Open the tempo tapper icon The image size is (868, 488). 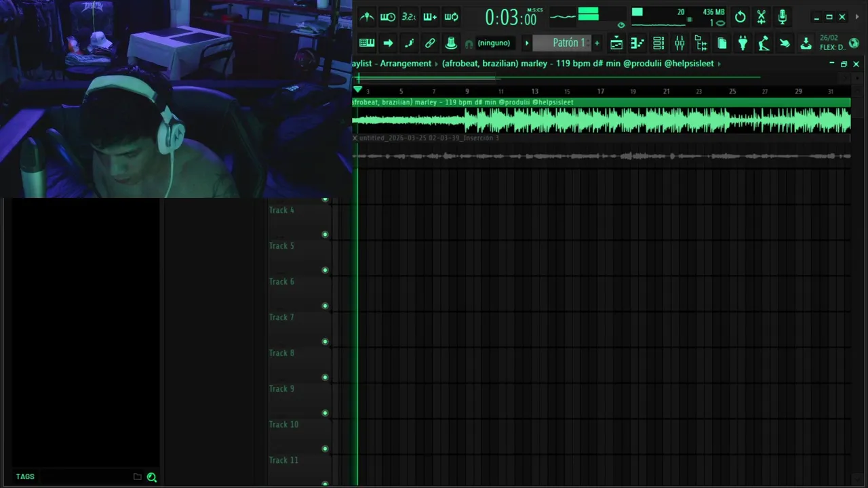pos(764,43)
